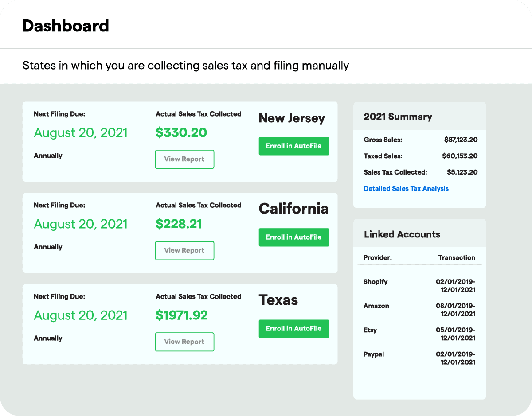Click the $1971.92 sales tax amount
The width and height of the screenshot is (532, 416).
tap(182, 315)
